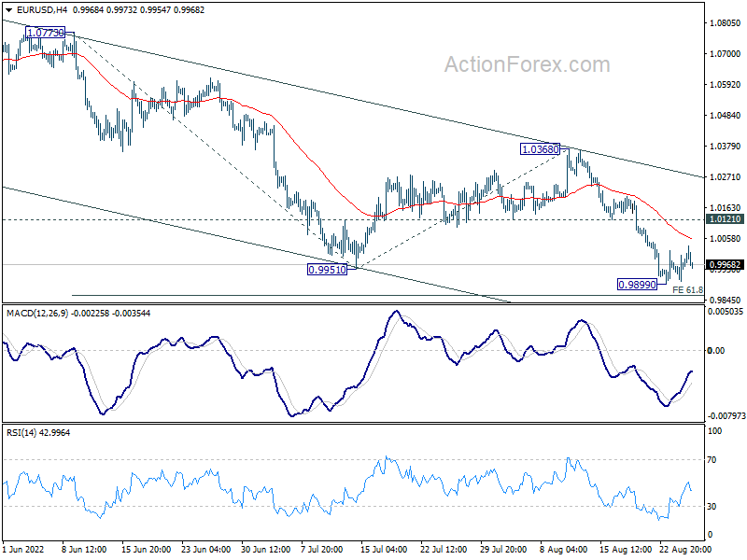Click the 29 Jul 20:00 date label
747x560 pixels.
[x=503, y=550]
